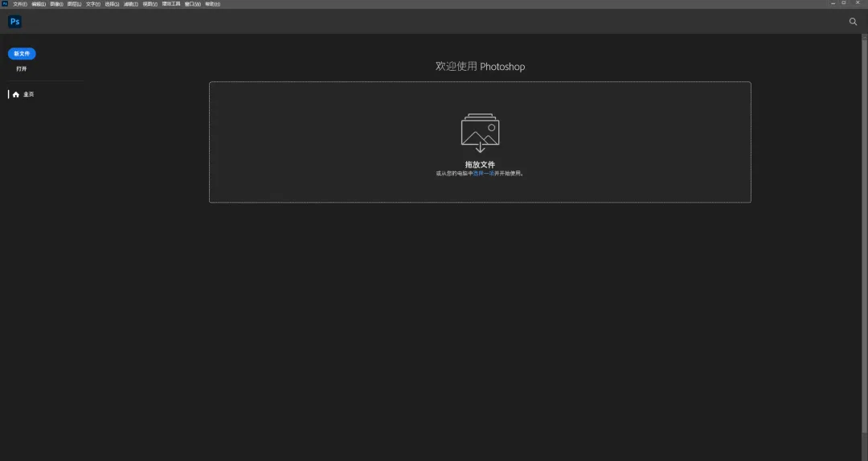Click the small Ps icon in title bar
Screen dimensions: 868x461
pyautogui.click(x=5, y=3)
